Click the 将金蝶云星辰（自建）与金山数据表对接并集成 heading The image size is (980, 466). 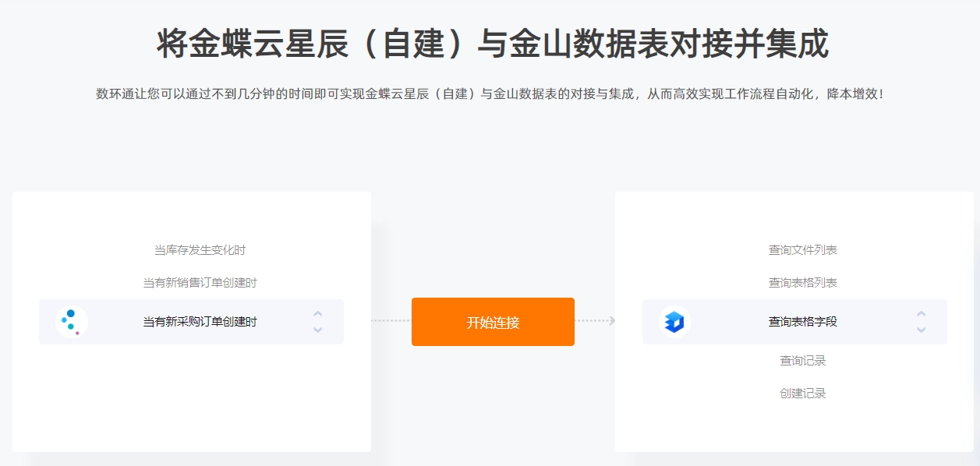click(x=492, y=44)
